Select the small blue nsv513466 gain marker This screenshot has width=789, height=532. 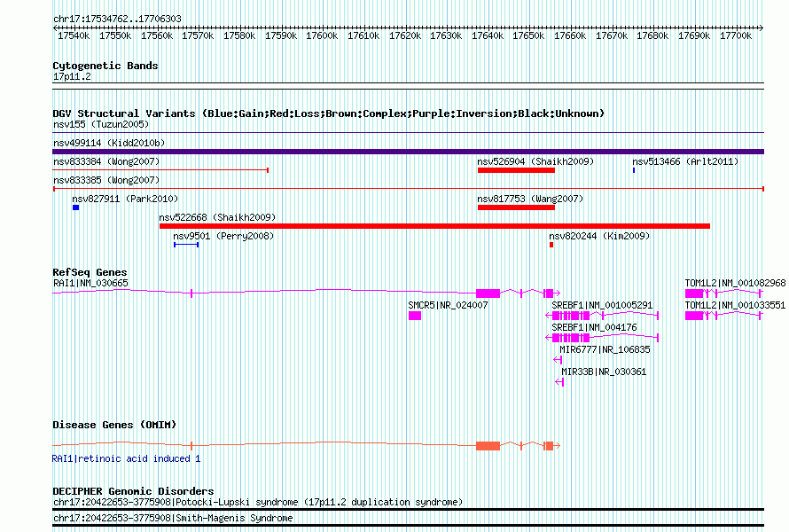coord(634,170)
